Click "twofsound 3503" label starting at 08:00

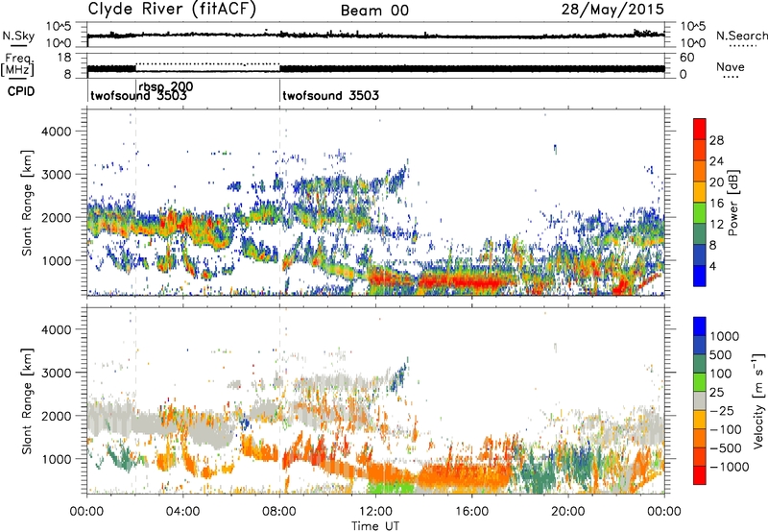[330, 95]
